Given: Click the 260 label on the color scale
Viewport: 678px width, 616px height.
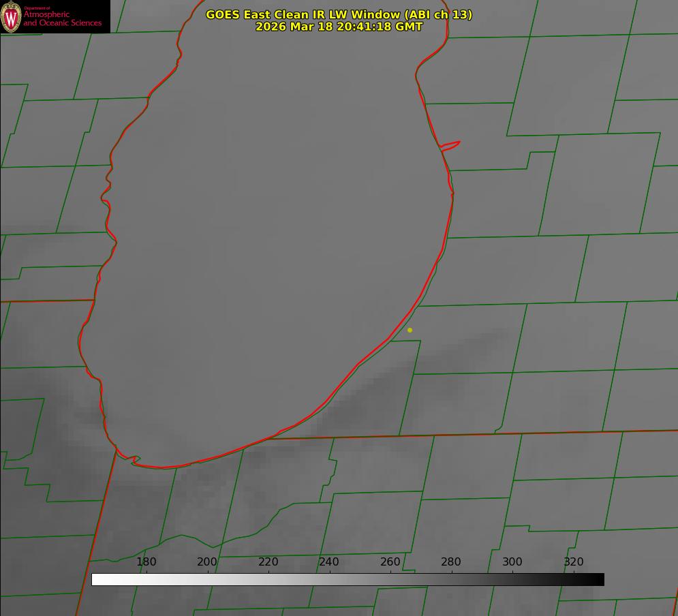Looking at the screenshot, I should pyautogui.click(x=390, y=562).
